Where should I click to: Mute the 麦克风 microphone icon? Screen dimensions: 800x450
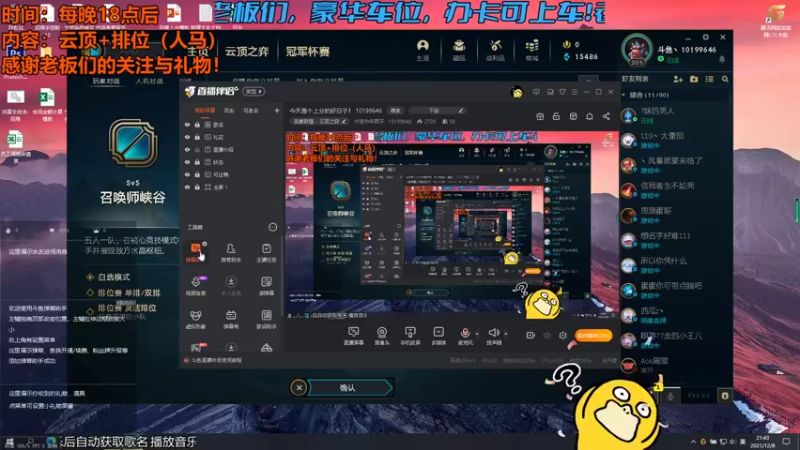(x=465, y=333)
